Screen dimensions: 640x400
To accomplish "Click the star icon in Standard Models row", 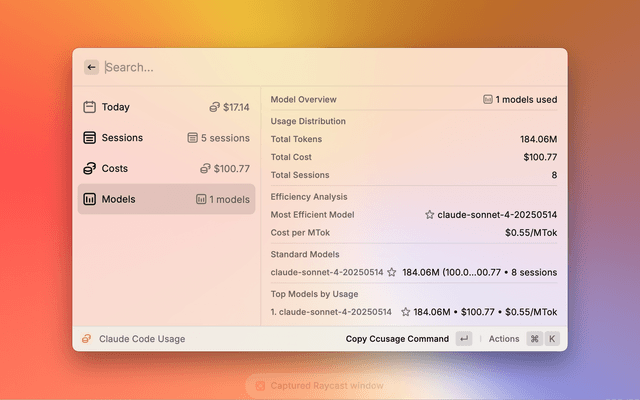I will coord(392,272).
